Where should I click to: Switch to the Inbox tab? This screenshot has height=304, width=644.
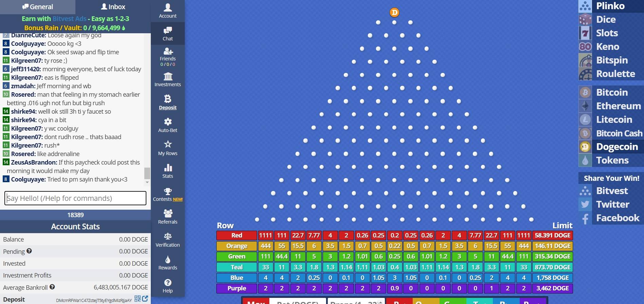113,7
